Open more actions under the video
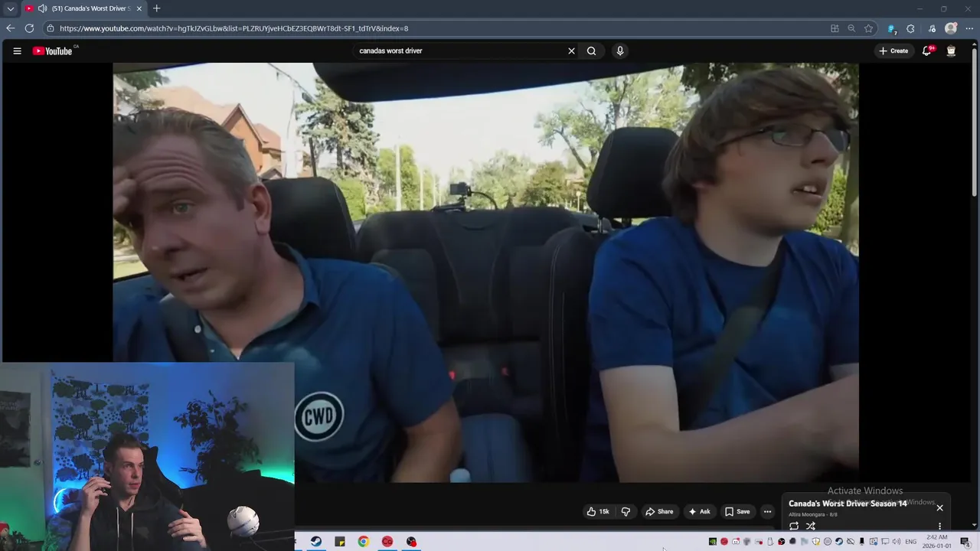 click(767, 511)
